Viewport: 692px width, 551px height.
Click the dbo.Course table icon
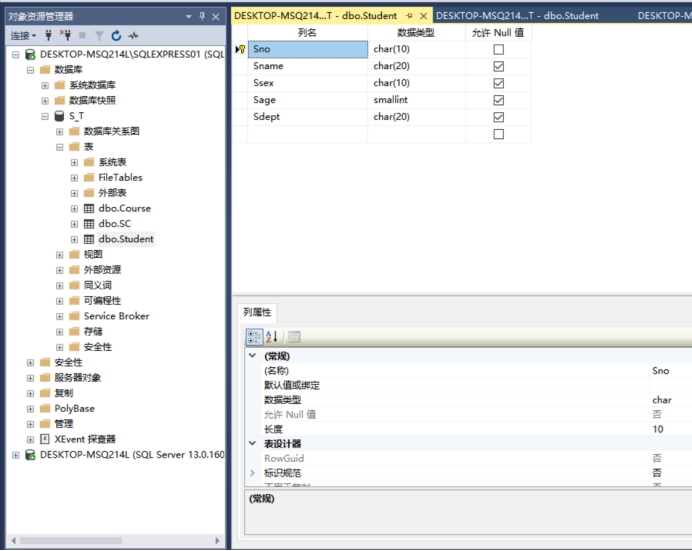[89, 208]
